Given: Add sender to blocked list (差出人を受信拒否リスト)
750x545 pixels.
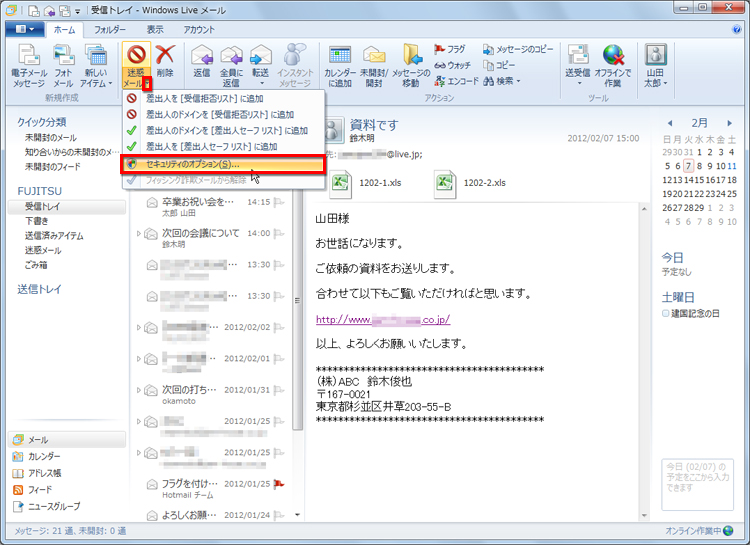Looking at the screenshot, I should (x=223, y=99).
